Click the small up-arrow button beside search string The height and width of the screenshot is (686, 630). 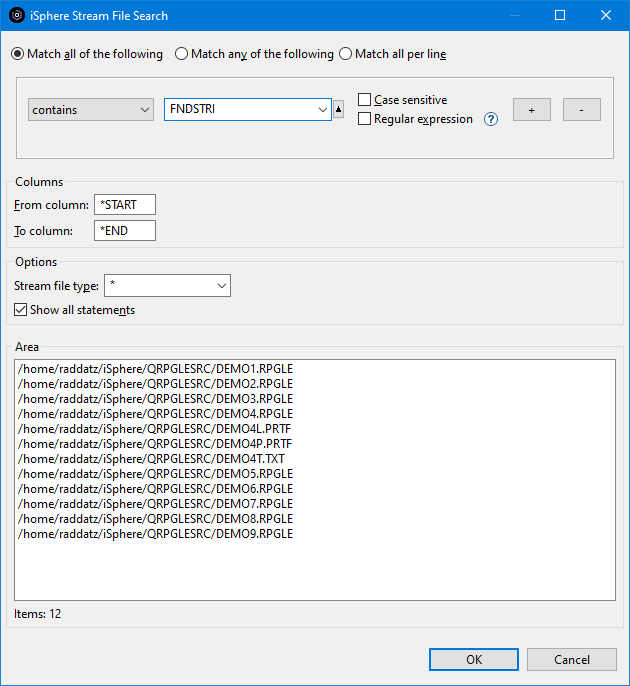[338, 109]
